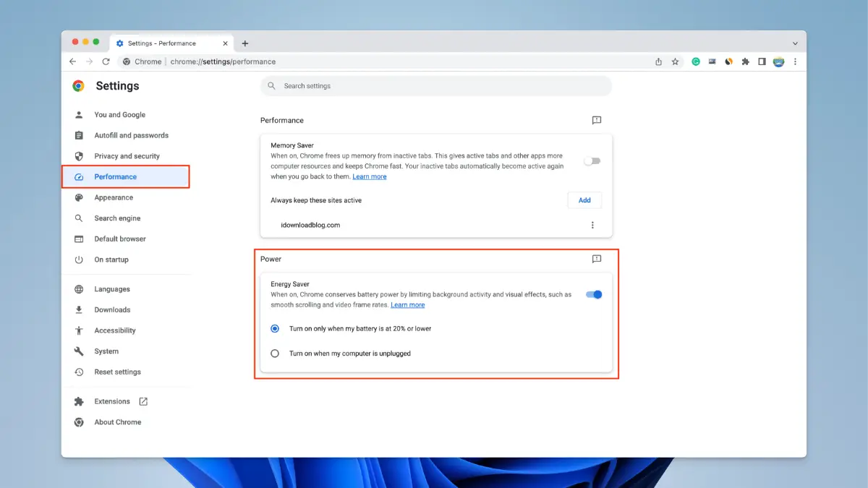Viewport: 868px width, 488px height.
Task: Click the Search settings field
Action: pyautogui.click(x=436, y=85)
